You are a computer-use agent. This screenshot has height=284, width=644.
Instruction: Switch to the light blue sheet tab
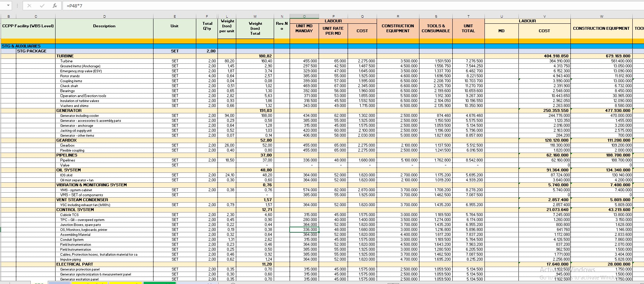coord(59,283)
